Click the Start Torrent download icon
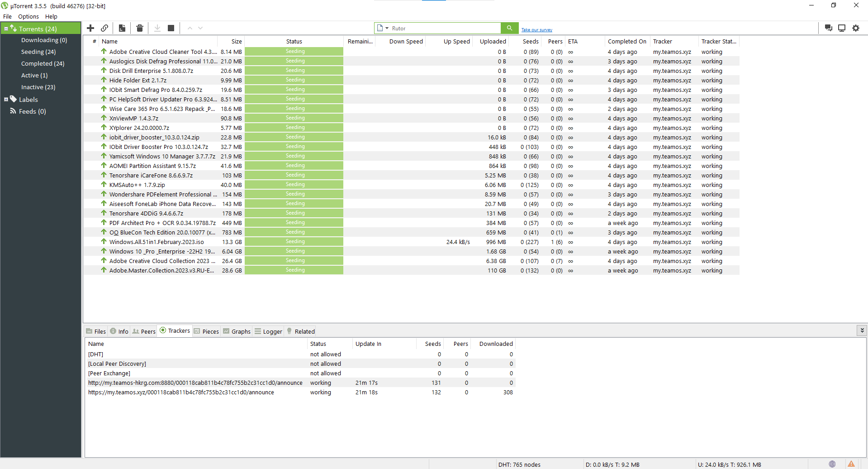The image size is (868, 469). click(x=157, y=28)
